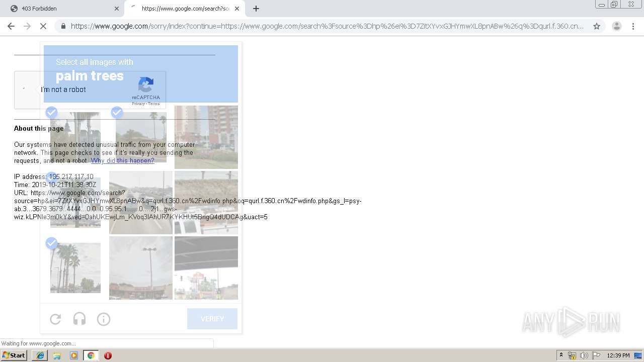Toggle the first top-row palm tree tile
The width and height of the screenshot is (644, 362).
75,137
